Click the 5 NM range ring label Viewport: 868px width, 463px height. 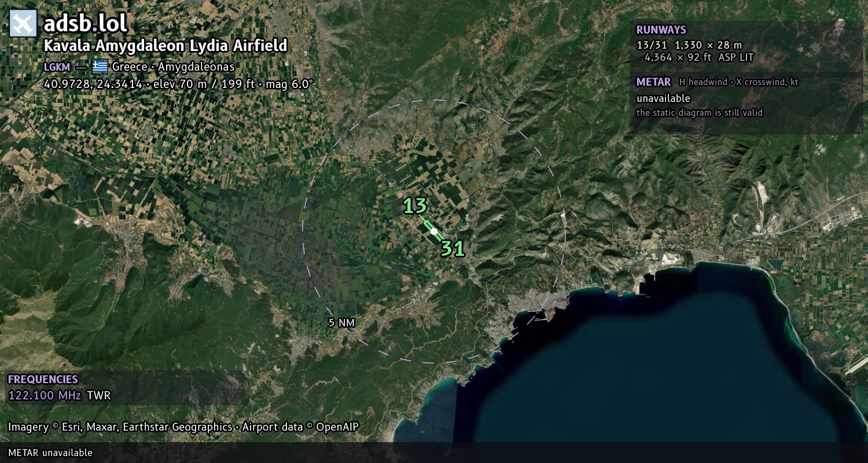point(341,323)
